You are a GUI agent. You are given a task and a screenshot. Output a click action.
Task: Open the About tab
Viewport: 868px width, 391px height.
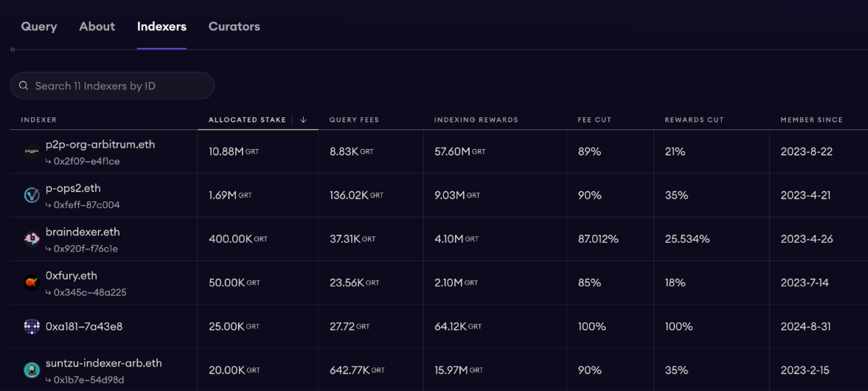click(97, 27)
